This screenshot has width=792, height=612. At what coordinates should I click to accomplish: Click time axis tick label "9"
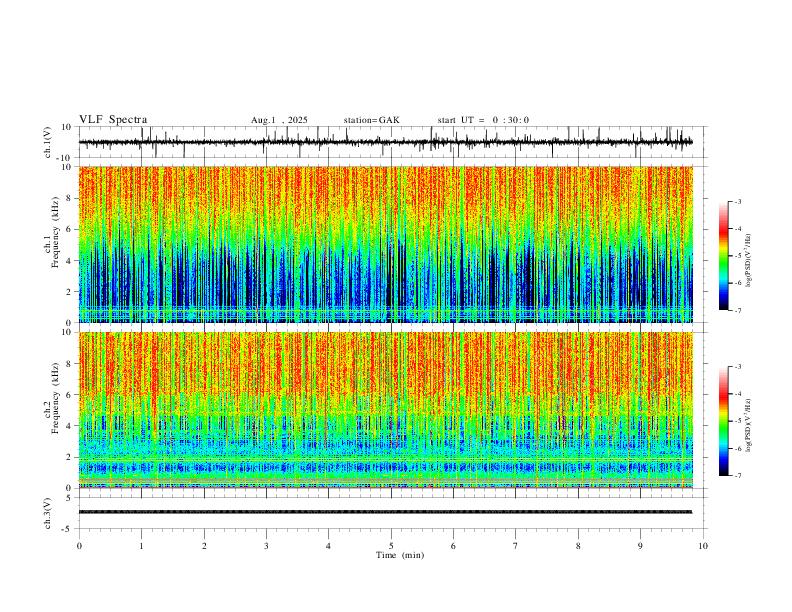click(x=640, y=546)
